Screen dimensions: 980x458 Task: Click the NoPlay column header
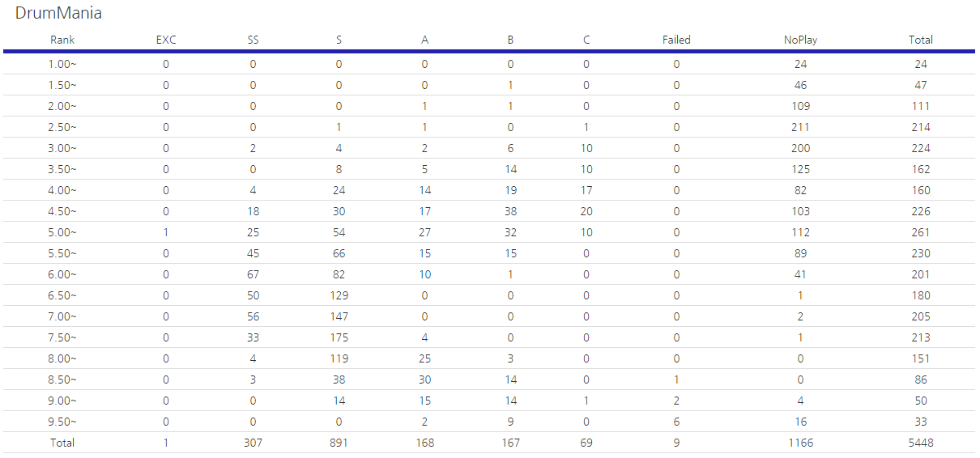click(800, 40)
